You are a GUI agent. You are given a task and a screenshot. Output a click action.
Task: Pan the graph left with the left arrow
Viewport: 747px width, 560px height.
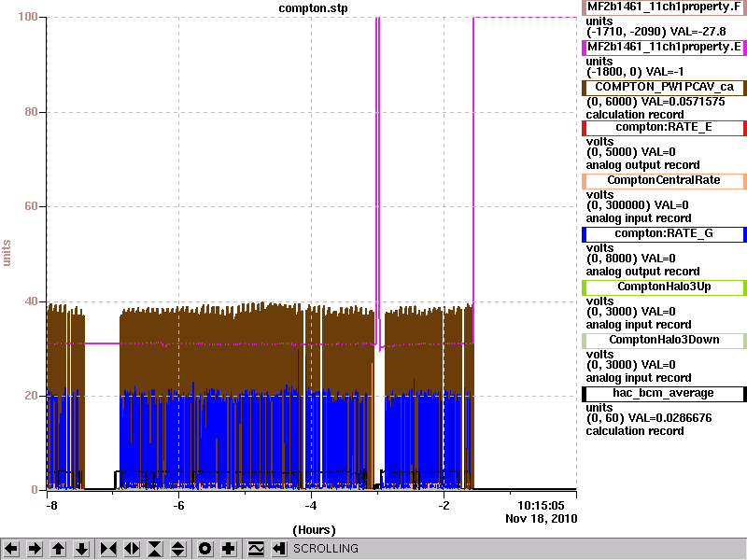click(x=11, y=549)
